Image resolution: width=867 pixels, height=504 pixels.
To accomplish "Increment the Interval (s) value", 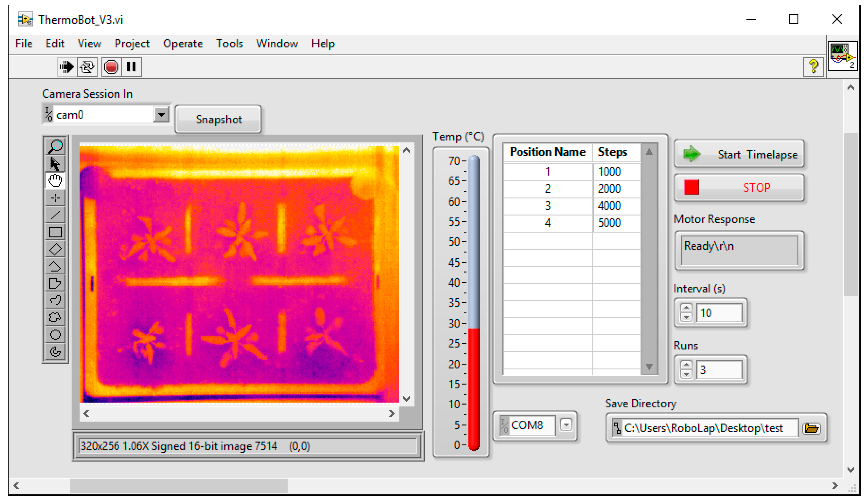I will (686, 308).
